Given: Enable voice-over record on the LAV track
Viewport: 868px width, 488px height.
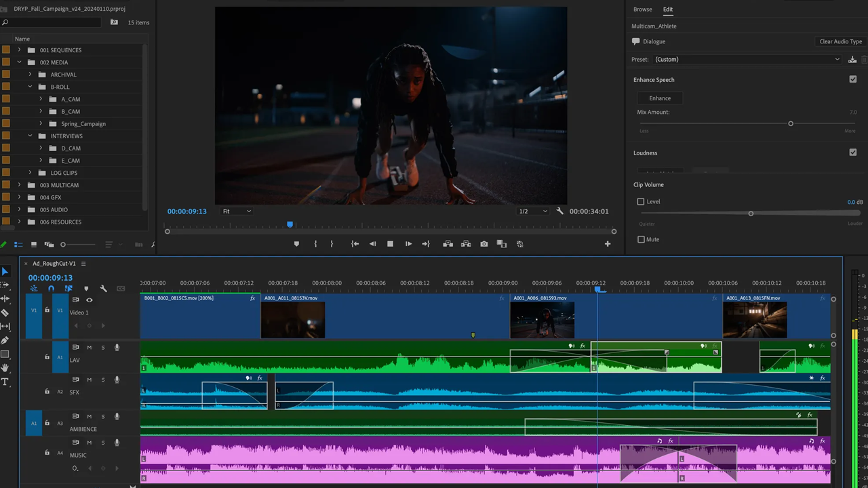Looking at the screenshot, I should point(117,348).
